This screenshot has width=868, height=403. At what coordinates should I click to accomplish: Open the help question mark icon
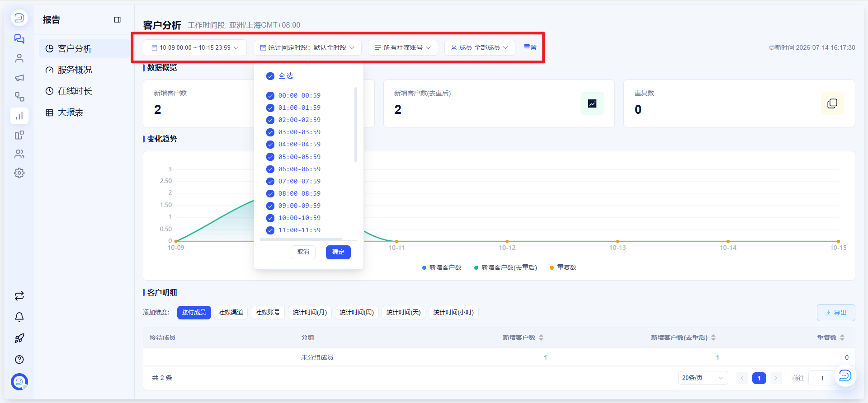(19, 360)
